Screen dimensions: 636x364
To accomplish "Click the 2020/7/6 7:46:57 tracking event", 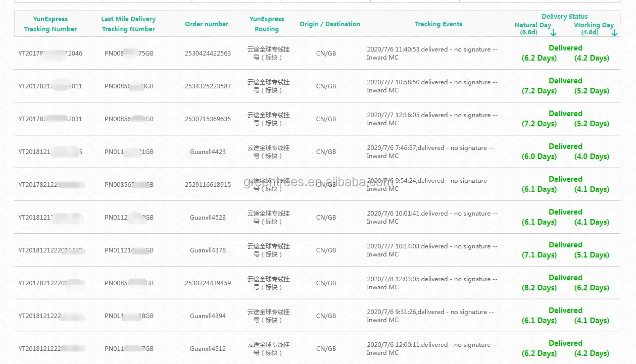I will pos(430,151).
